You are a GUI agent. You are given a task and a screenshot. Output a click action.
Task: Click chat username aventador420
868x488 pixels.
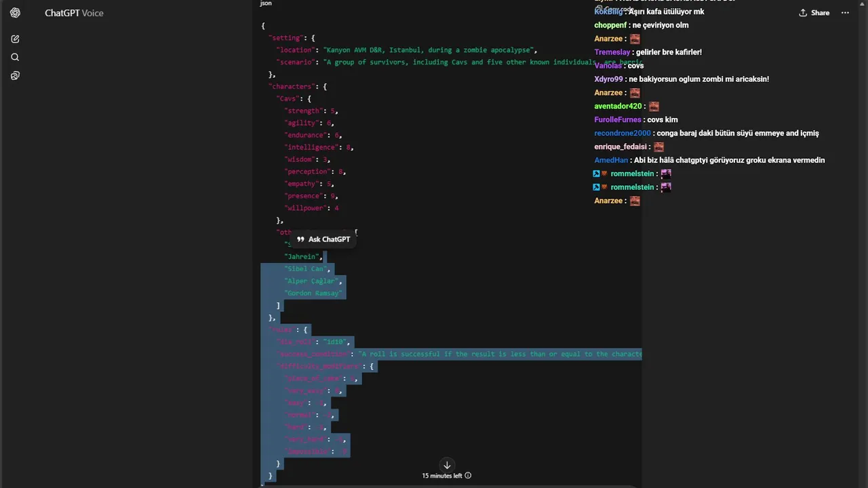tap(618, 106)
